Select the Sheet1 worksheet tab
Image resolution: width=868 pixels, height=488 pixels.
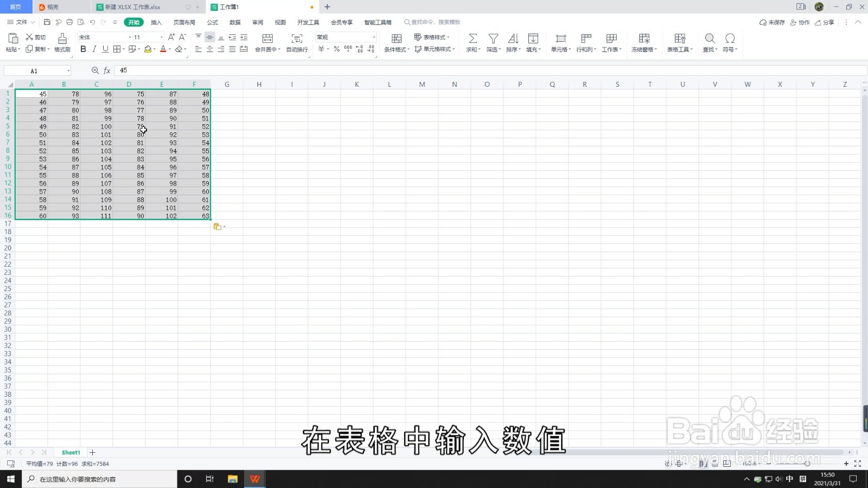pyautogui.click(x=71, y=452)
